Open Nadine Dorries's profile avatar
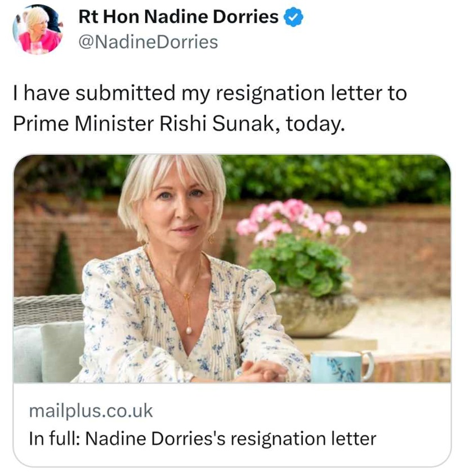Screen dimensions: 456x476 (38, 29)
